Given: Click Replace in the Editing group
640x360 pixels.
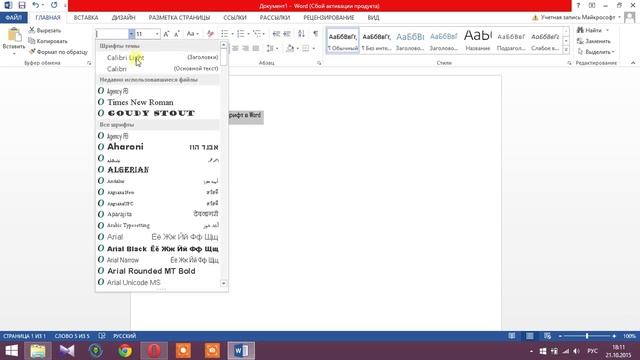Looking at the screenshot, I should pyautogui.click(x=594, y=41).
